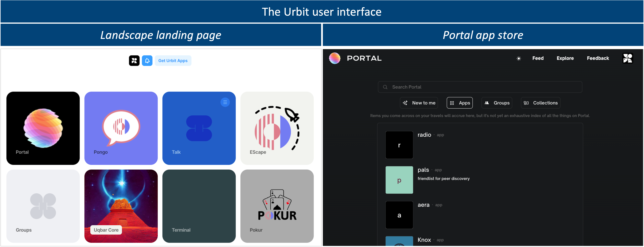The width and height of the screenshot is (644, 247).
Task: Click the Get Urbit Apps button
Action: pyautogui.click(x=173, y=60)
